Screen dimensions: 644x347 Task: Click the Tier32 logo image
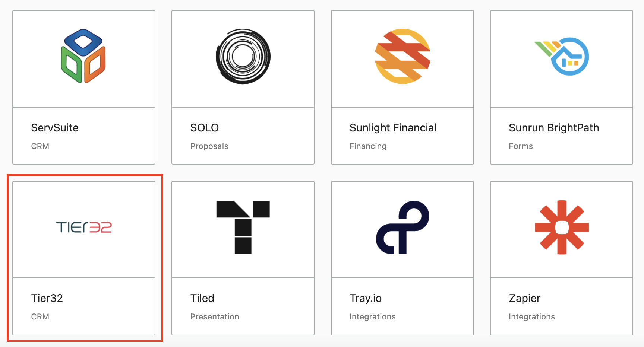click(x=84, y=227)
